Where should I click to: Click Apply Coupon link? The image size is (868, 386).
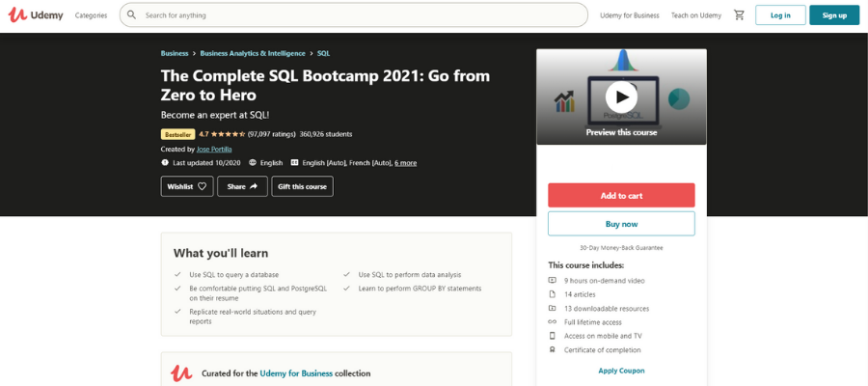[621, 371]
